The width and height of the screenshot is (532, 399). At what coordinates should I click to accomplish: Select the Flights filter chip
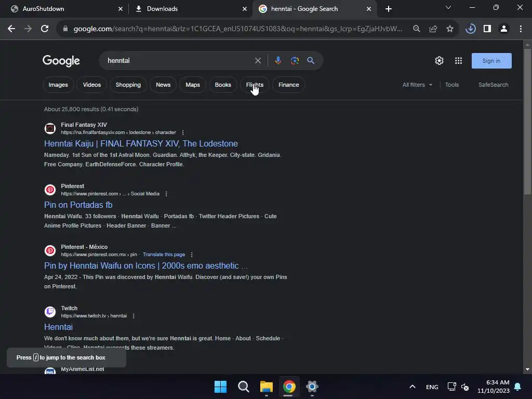coord(255,85)
